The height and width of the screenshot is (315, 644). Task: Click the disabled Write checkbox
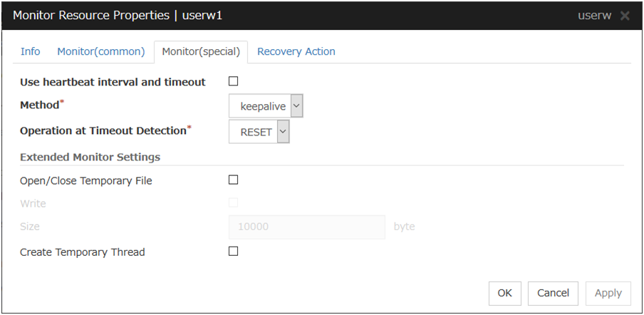pos(234,203)
